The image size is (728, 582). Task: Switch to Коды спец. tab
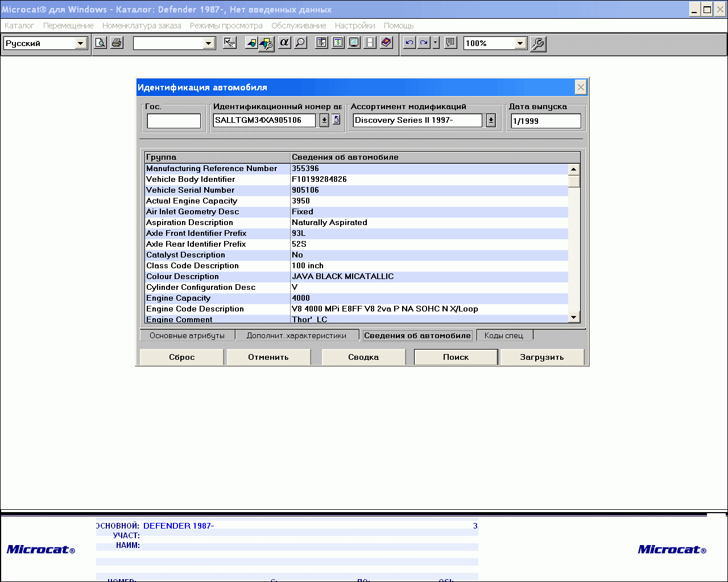[x=504, y=335]
